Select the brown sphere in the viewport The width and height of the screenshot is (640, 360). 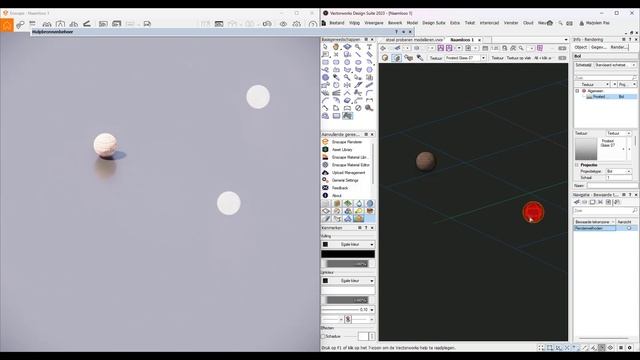click(425, 161)
